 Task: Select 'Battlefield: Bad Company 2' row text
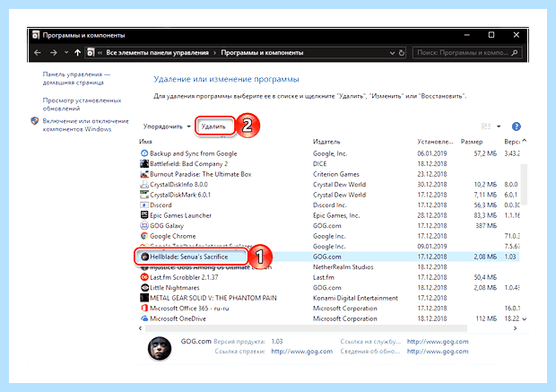(188, 163)
